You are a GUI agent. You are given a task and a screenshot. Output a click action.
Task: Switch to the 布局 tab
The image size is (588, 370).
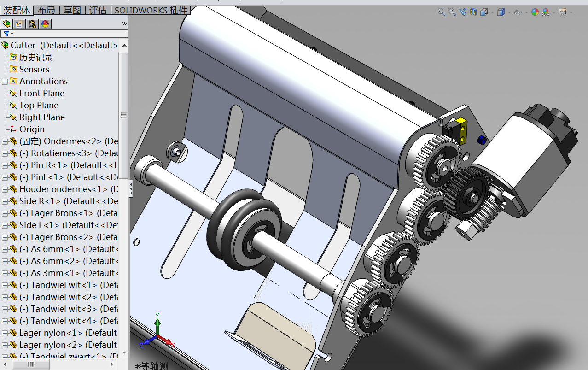click(46, 10)
